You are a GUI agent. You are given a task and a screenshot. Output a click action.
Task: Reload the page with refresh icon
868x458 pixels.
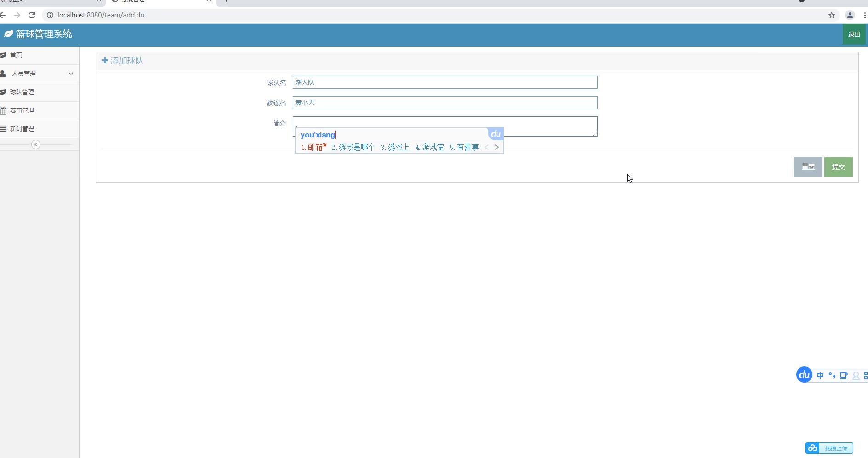pyautogui.click(x=32, y=15)
